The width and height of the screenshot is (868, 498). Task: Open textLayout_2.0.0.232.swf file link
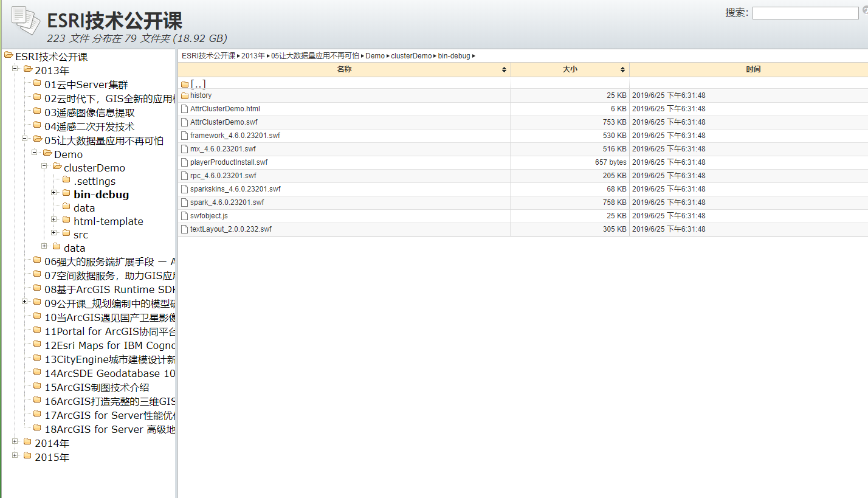click(230, 229)
